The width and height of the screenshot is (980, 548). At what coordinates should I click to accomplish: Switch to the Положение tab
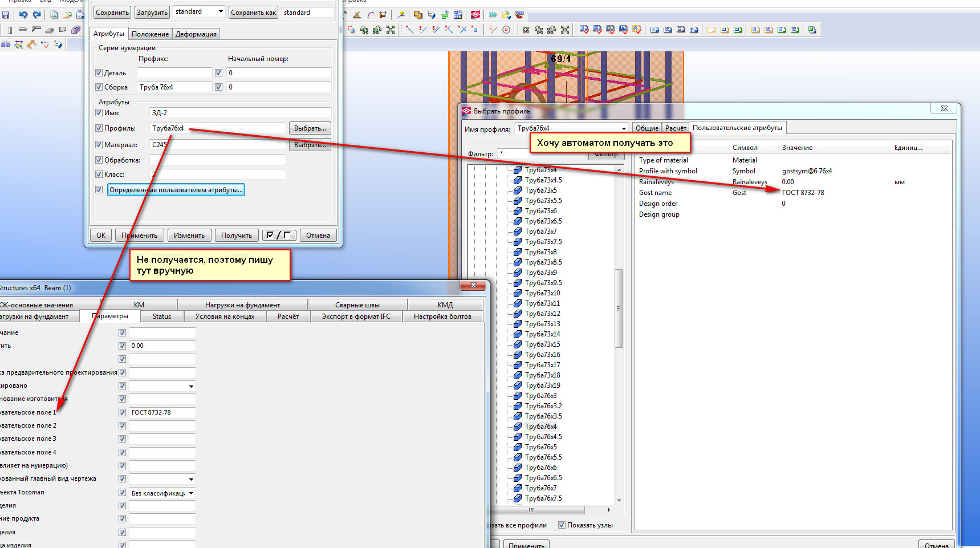[x=150, y=34]
